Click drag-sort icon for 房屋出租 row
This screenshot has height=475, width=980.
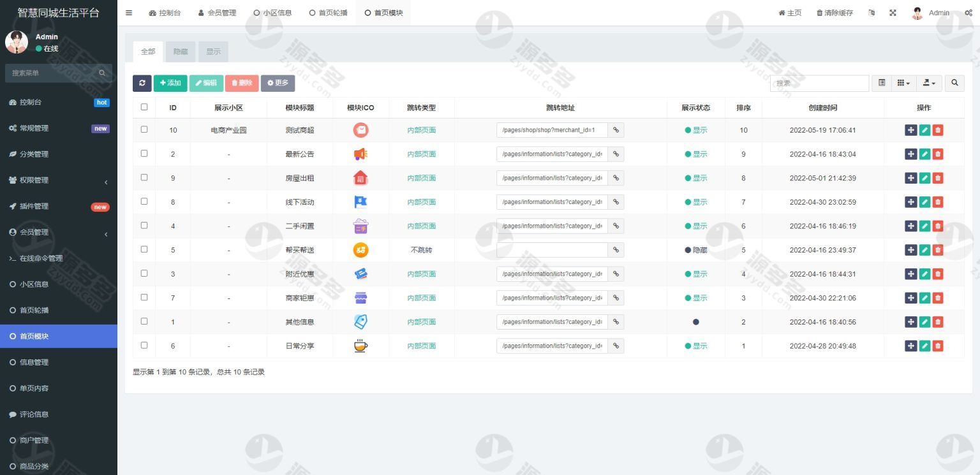point(910,178)
